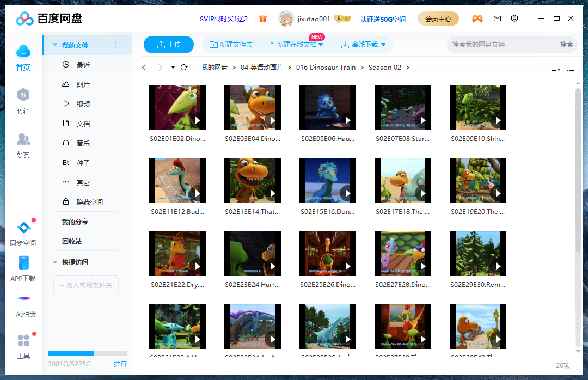Screen dimensions: 588x380
Task: Click 新建文件夹 new folder
Action: (231, 45)
